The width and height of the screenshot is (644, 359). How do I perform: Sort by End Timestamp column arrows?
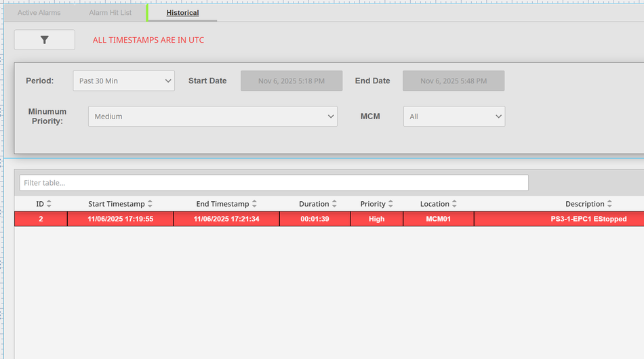tap(254, 204)
